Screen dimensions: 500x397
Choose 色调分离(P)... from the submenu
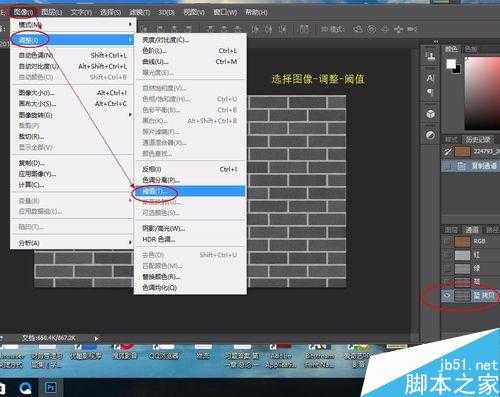pyautogui.click(x=190, y=180)
